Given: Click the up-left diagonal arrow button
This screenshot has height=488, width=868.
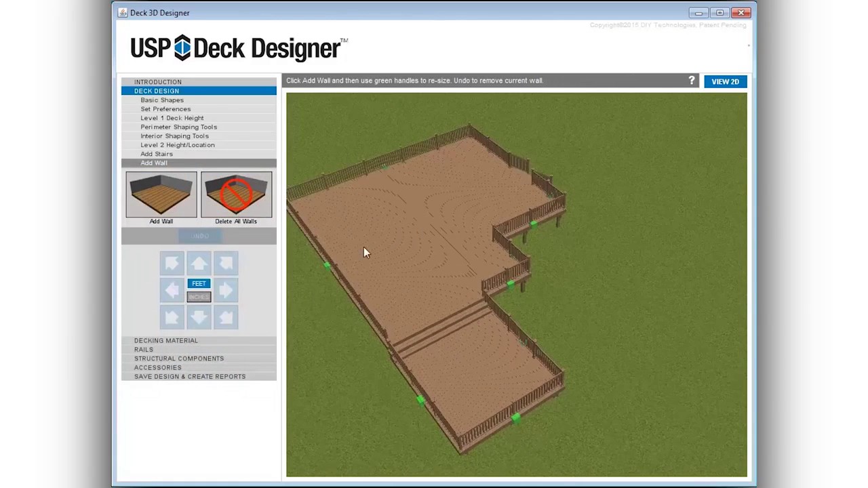Looking at the screenshot, I should click(172, 263).
